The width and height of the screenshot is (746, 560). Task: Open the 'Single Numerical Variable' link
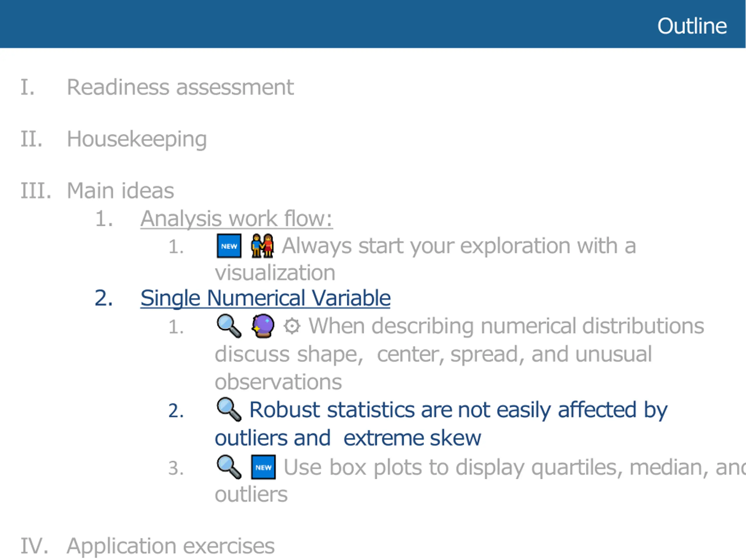coord(265,298)
